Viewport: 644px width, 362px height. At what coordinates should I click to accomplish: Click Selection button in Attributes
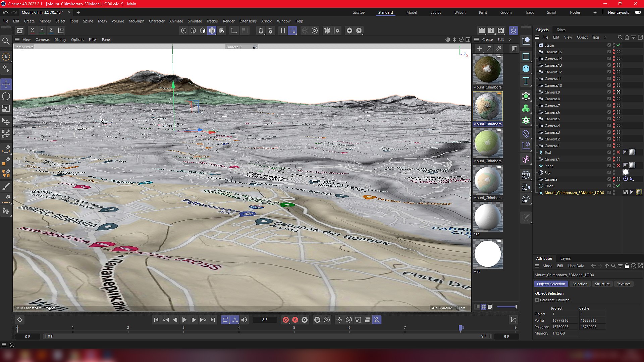(x=580, y=284)
